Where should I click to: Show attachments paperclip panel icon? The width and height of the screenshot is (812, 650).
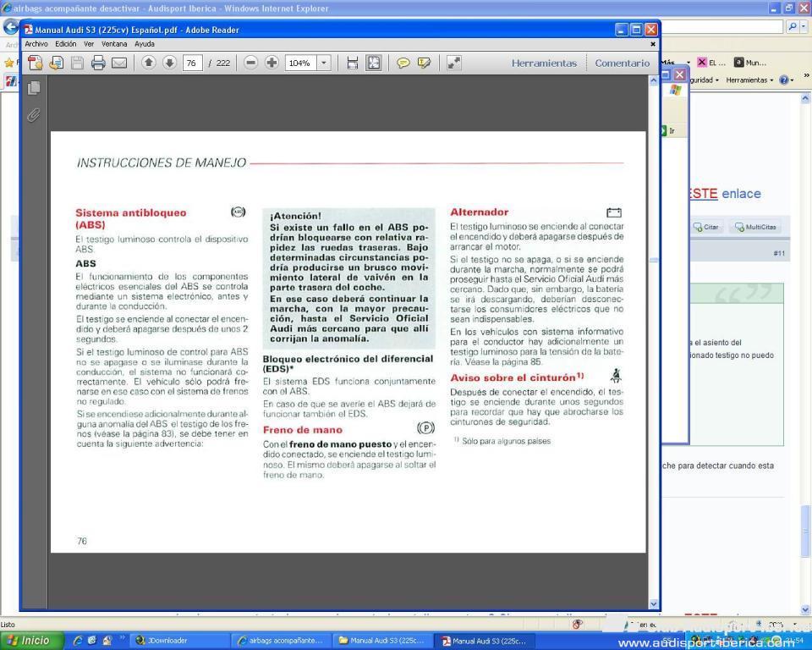point(34,114)
